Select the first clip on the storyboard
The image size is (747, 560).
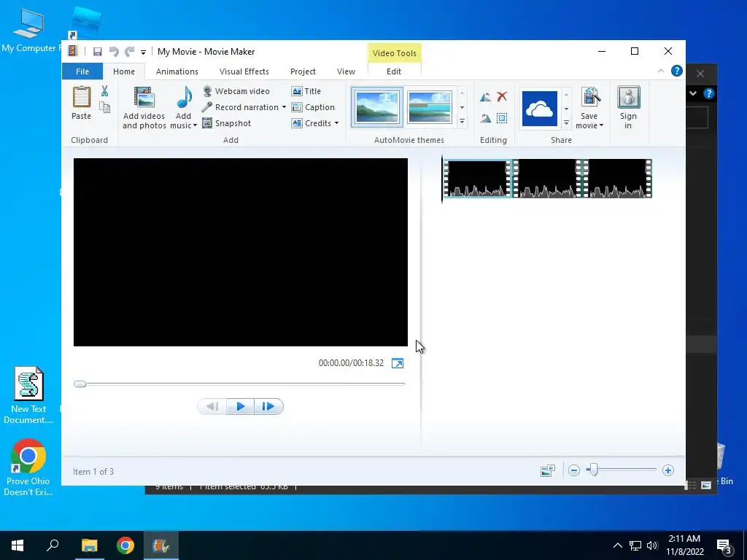point(478,179)
